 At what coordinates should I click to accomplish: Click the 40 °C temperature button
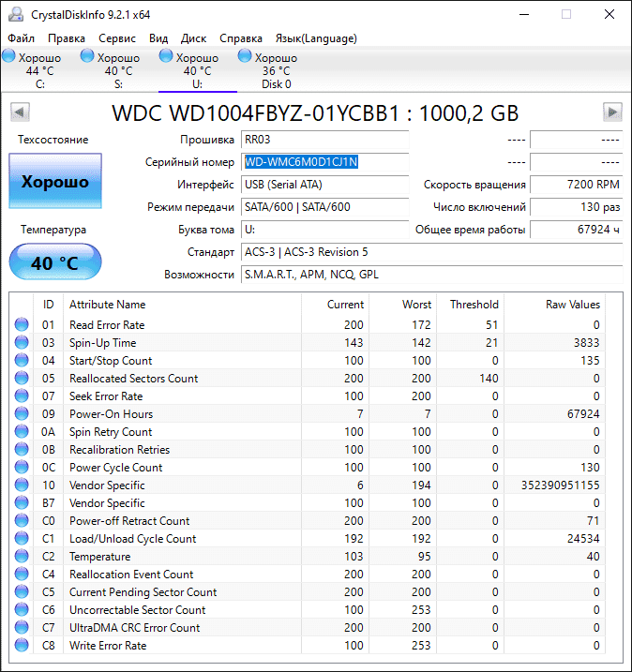coord(54,263)
